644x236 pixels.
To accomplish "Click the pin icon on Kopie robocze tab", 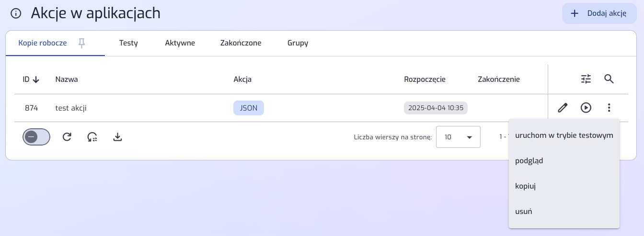I will point(81,43).
